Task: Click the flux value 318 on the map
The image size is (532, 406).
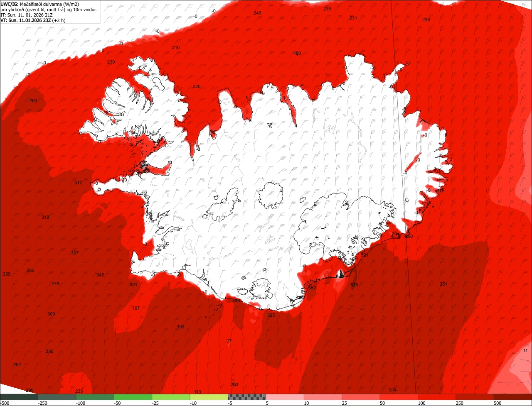Action: [45, 217]
